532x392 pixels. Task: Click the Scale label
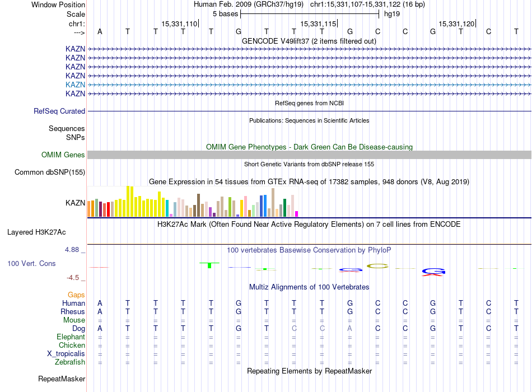pos(76,14)
